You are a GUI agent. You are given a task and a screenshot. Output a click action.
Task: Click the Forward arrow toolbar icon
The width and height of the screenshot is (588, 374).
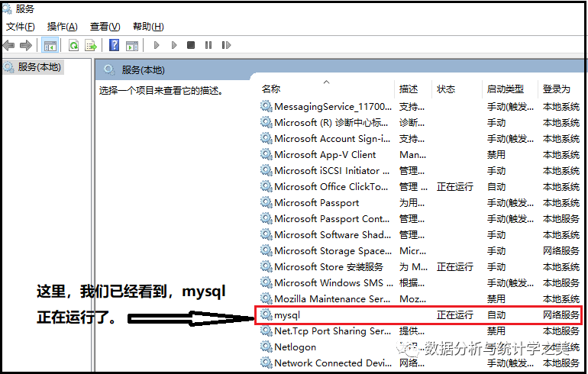click(x=25, y=46)
